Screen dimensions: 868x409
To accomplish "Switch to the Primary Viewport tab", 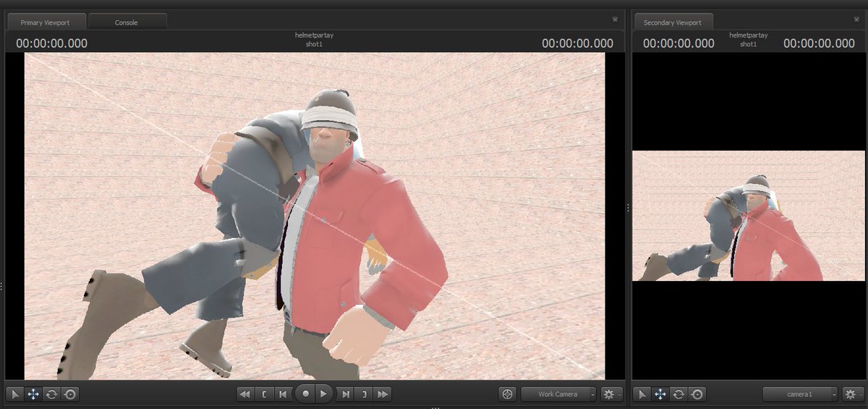I will (46, 22).
